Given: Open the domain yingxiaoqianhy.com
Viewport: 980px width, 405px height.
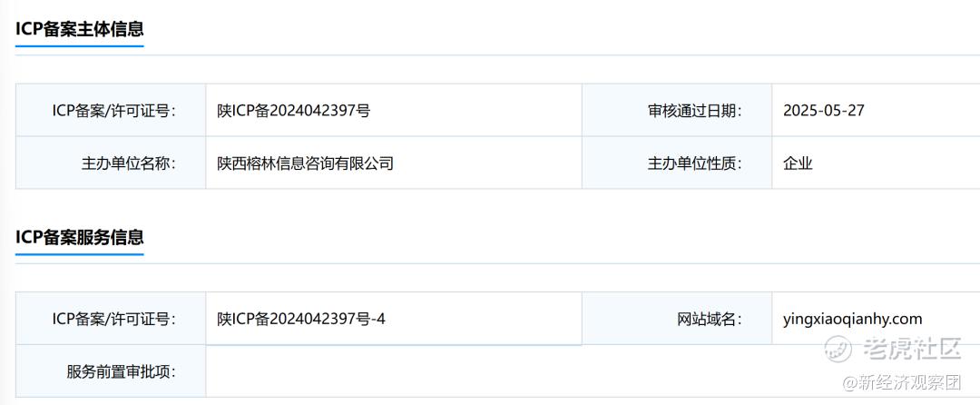Looking at the screenshot, I should tap(852, 320).
